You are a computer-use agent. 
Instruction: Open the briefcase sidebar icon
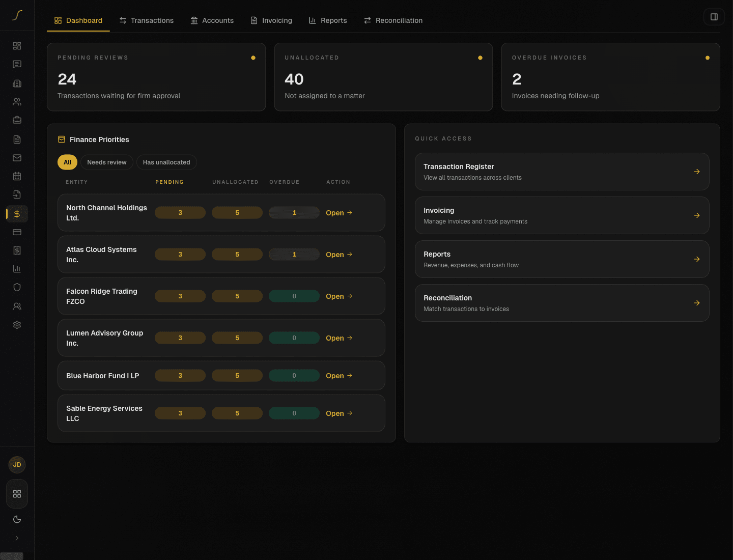coord(17,120)
